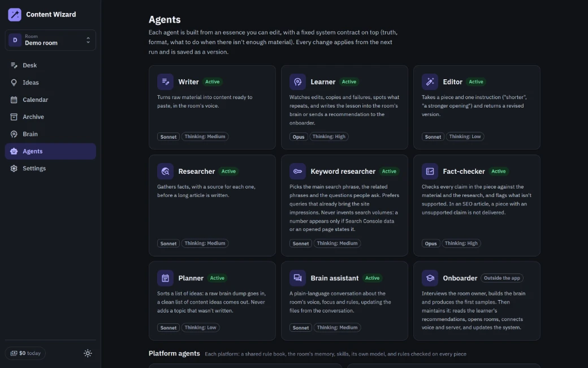This screenshot has width=588, height=368.
Task: Click the Onboarder graduation cap icon
Action: coord(430,278)
